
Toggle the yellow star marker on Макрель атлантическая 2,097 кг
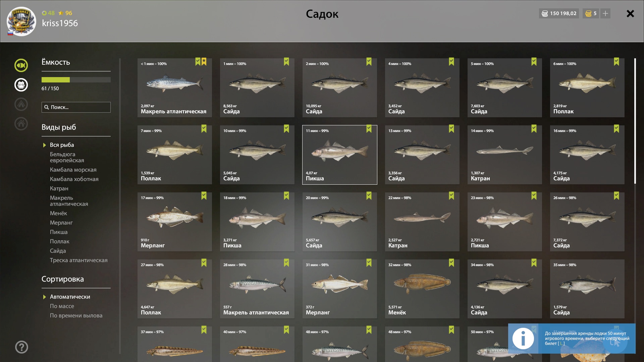coord(204,62)
